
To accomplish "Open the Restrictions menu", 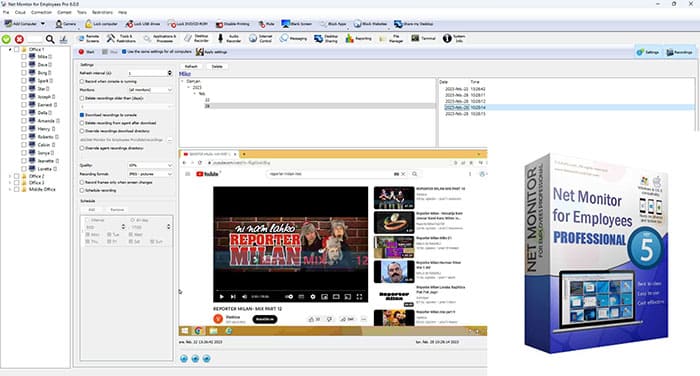I will [102, 13].
